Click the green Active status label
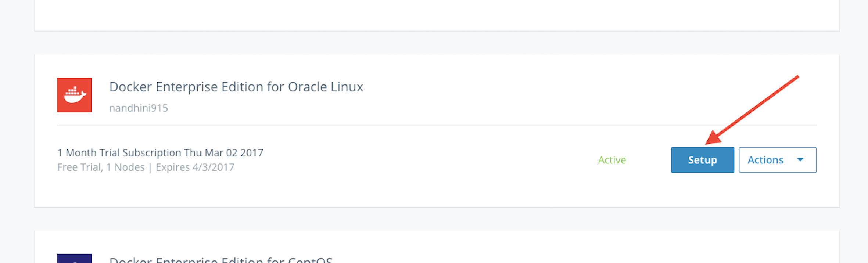This screenshot has height=263, width=868. (x=611, y=160)
